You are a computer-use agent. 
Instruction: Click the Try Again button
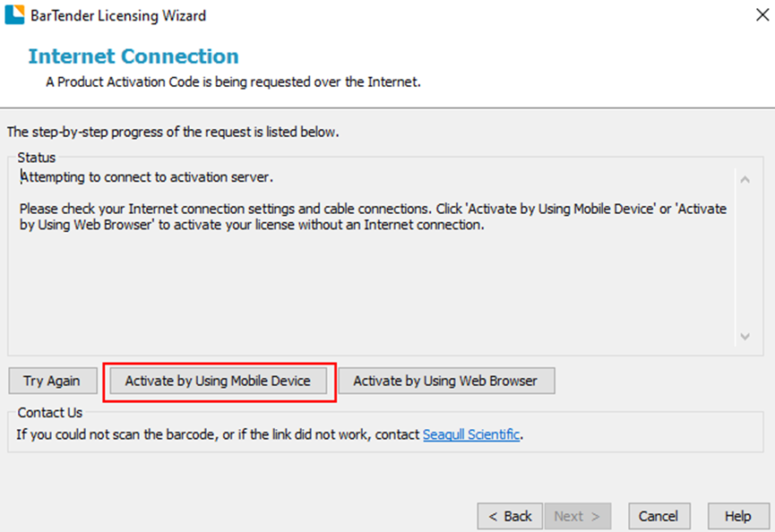[51, 381]
